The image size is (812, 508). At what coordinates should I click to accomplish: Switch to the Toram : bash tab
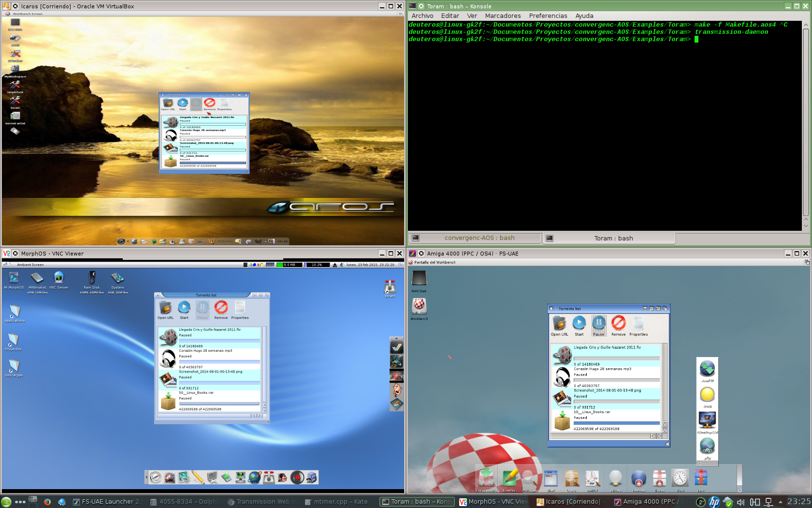coord(609,238)
